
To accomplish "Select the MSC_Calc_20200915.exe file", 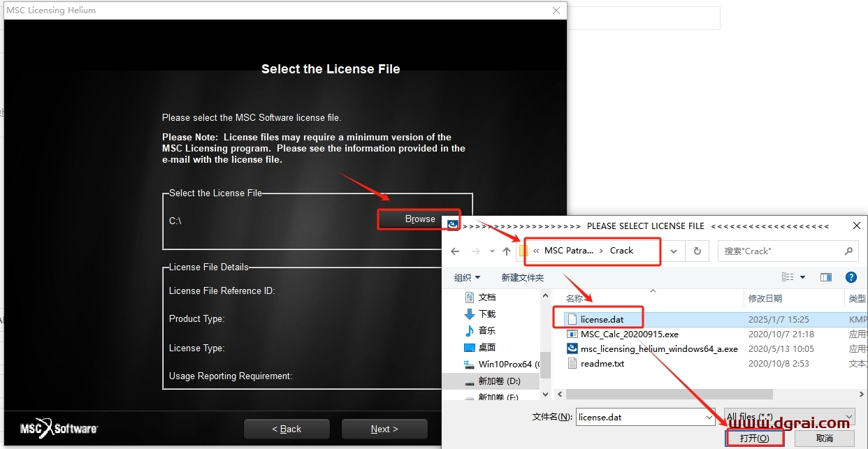I will pos(629,334).
